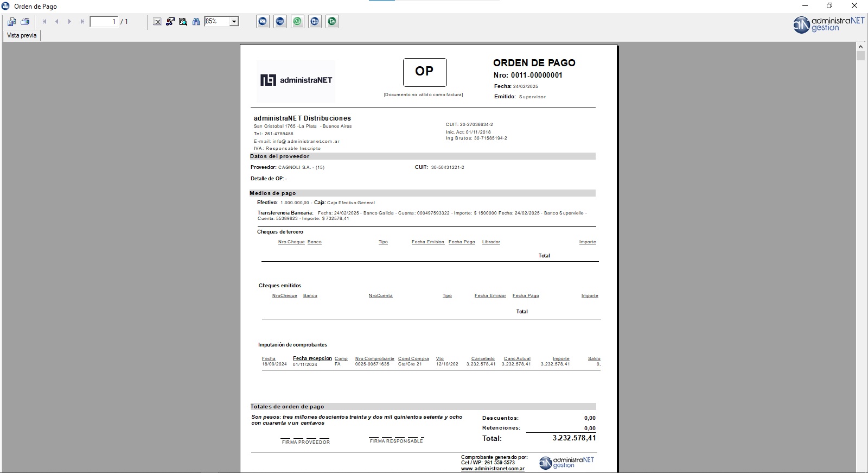Click www.administranet.com.ar link in footer

point(493,469)
